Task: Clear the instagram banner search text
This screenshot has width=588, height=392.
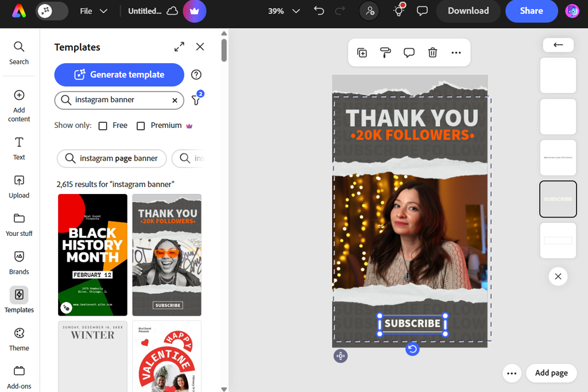Action: (175, 100)
